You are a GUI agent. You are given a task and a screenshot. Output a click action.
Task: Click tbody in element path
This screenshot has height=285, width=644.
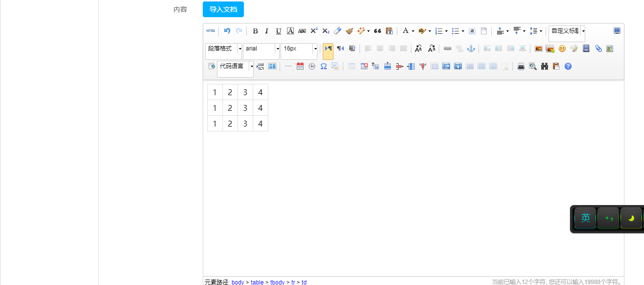tap(277, 282)
